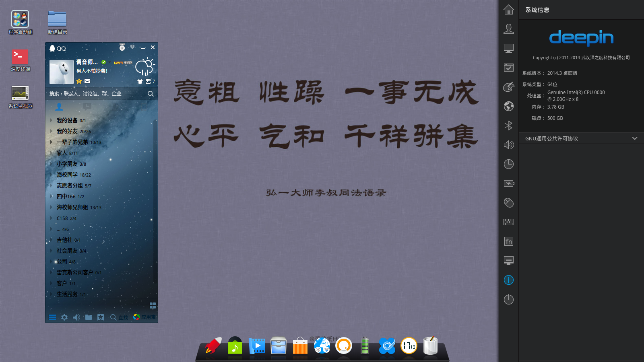
Task: Click the QQ search magnifier icon
Action: pyautogui.click(x=151, y=94)
